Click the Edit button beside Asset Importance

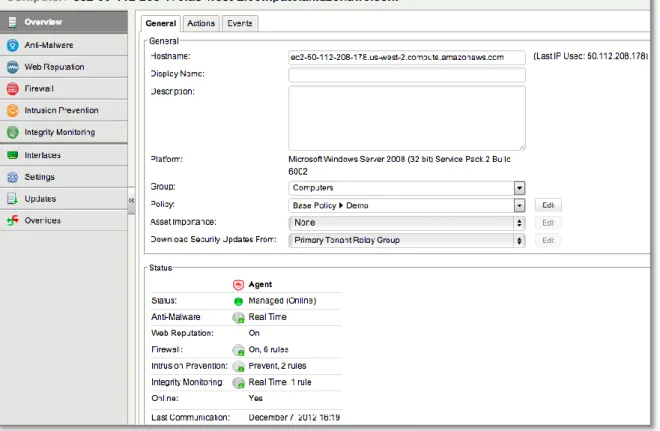pyautogui.click(x=548, y=223)
